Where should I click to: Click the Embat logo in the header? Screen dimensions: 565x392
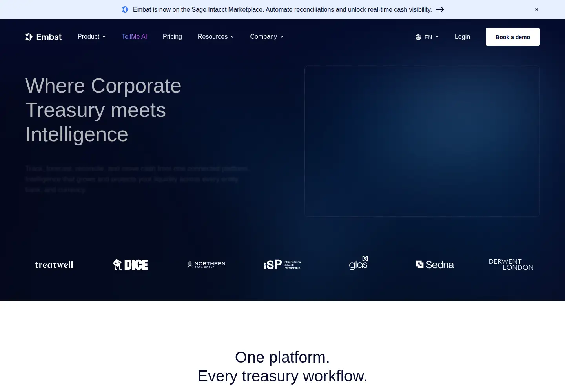coord(43,37)
